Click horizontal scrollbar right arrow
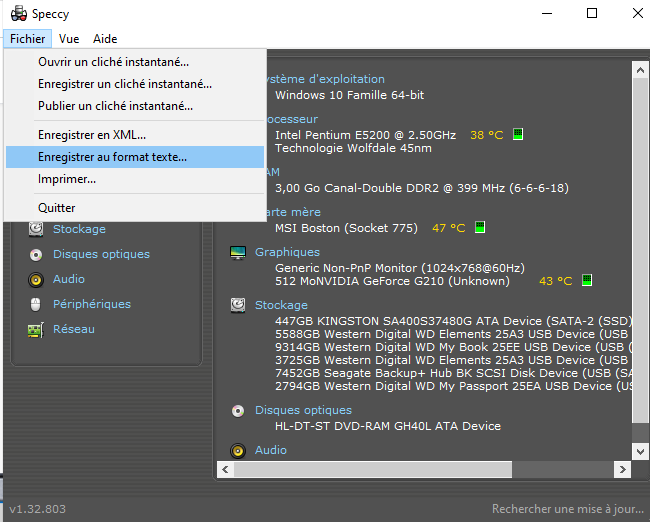Image resolution: width=650 pixels, height=522 pixels. 622,469
